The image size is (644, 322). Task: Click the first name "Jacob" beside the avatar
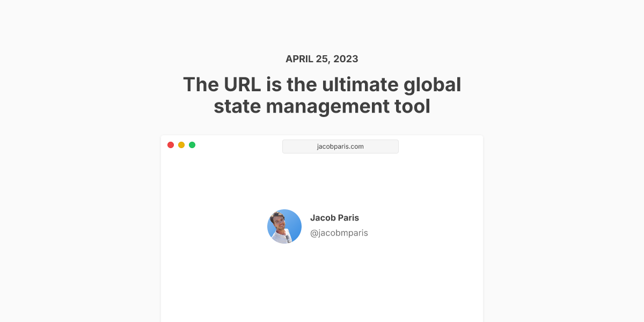[322, 218]
